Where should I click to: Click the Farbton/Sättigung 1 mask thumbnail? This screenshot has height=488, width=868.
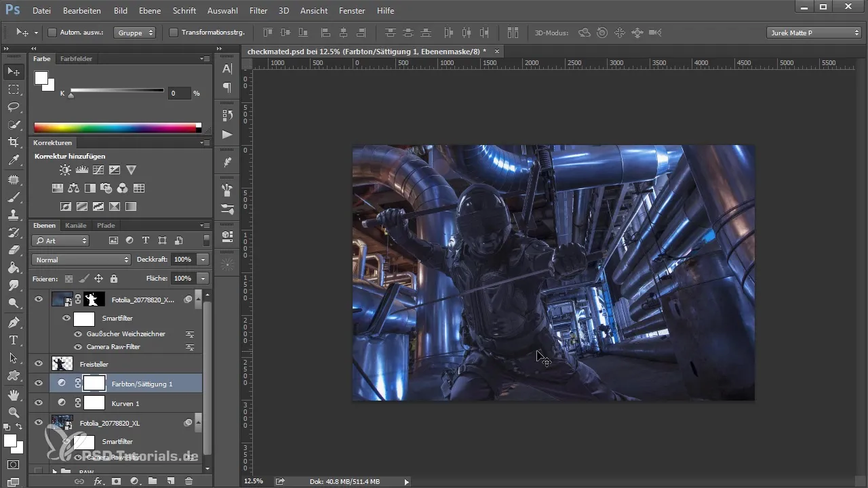[x=94, y=383]
